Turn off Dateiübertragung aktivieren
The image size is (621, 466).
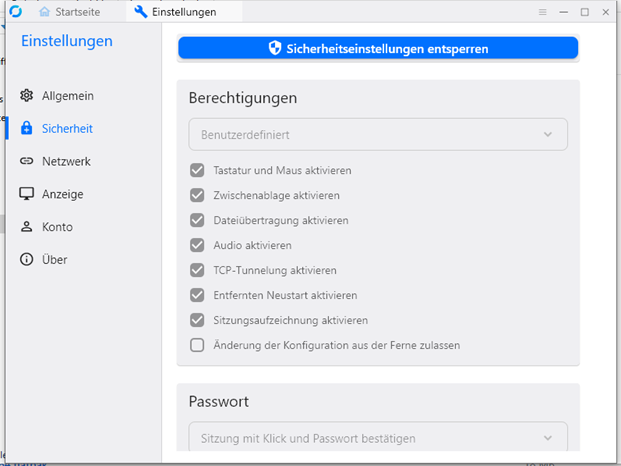tap(197, 221)
